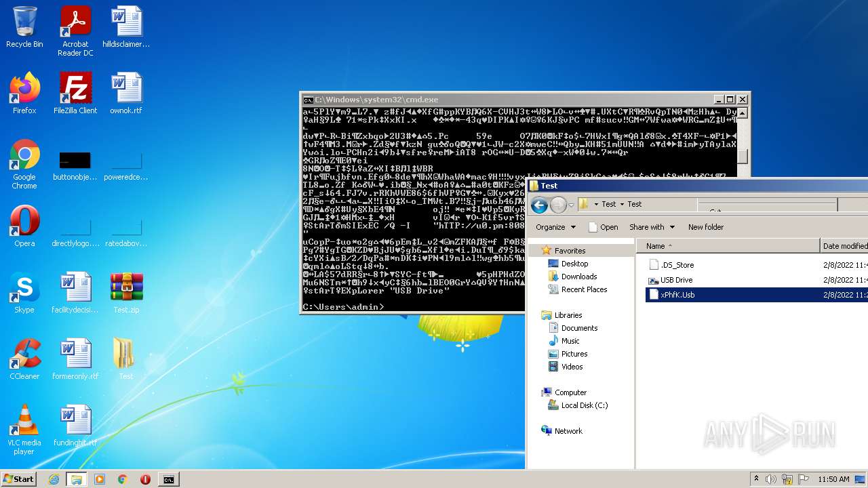
Task: Select the fundinghit.rtf document icon
Action: 75,426
